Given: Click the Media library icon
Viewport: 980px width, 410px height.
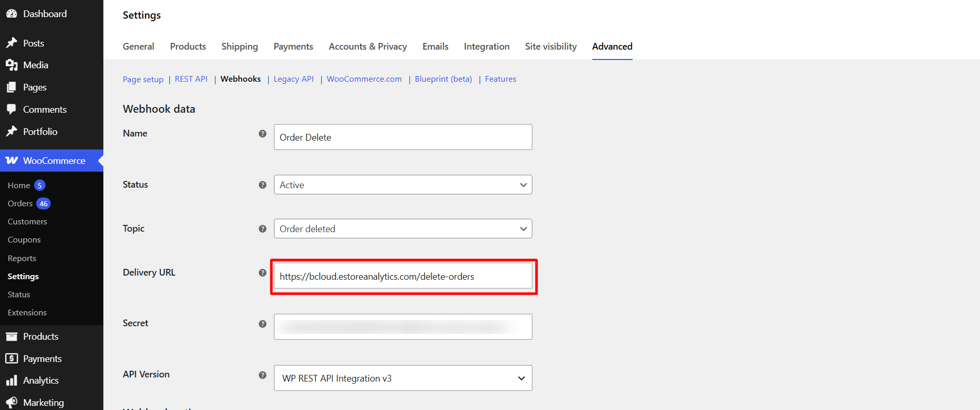Looking at the screenshot, I should pyautogui.click(x=11, y=65).
